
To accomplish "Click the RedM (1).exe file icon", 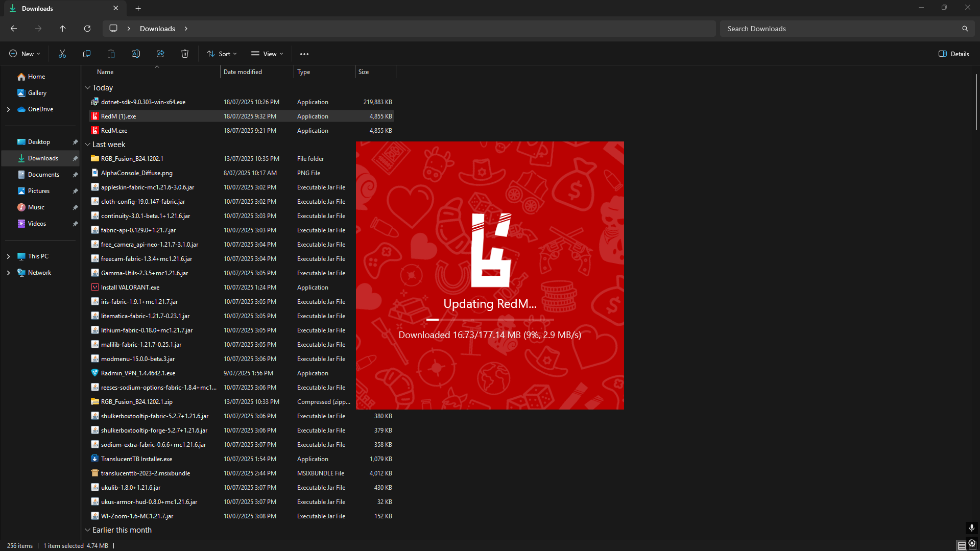I will coord(95,116).
